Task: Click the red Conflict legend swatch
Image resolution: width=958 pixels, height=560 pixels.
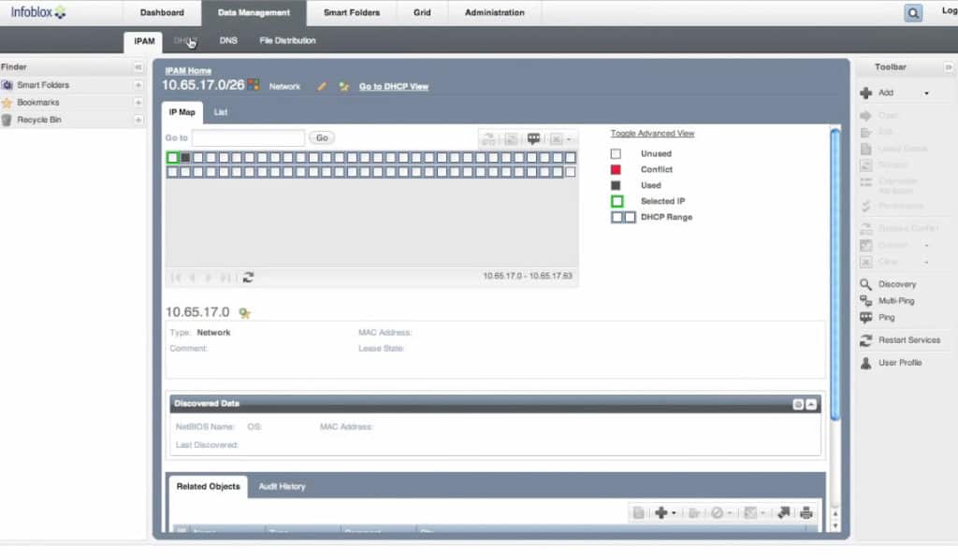Action: click(616, 170)
